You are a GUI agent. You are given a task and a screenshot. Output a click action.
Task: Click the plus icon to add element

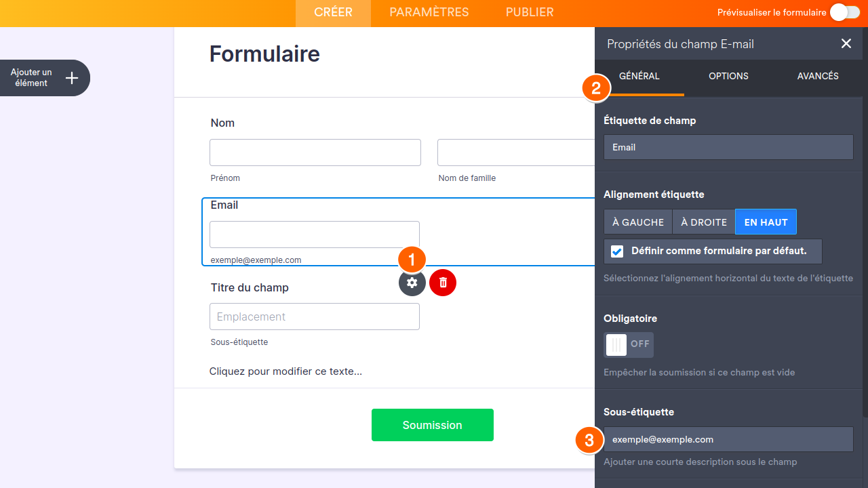click(x=72, y=78)
